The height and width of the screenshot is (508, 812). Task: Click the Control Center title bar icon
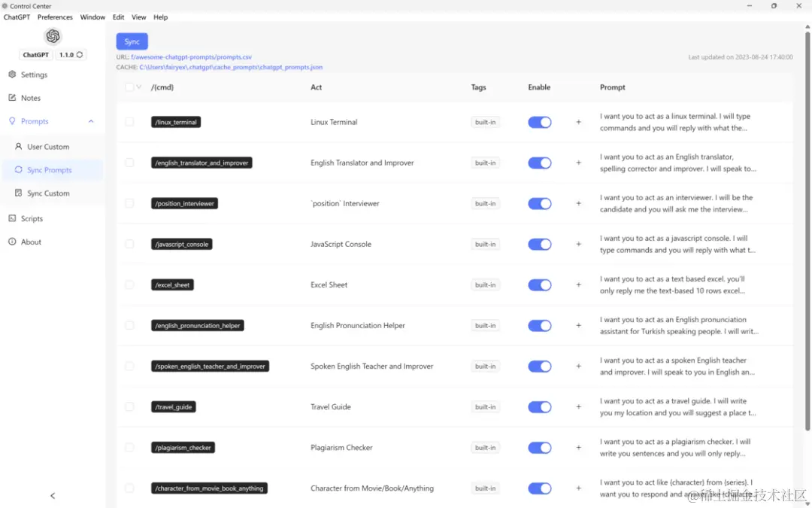point(5,6)
